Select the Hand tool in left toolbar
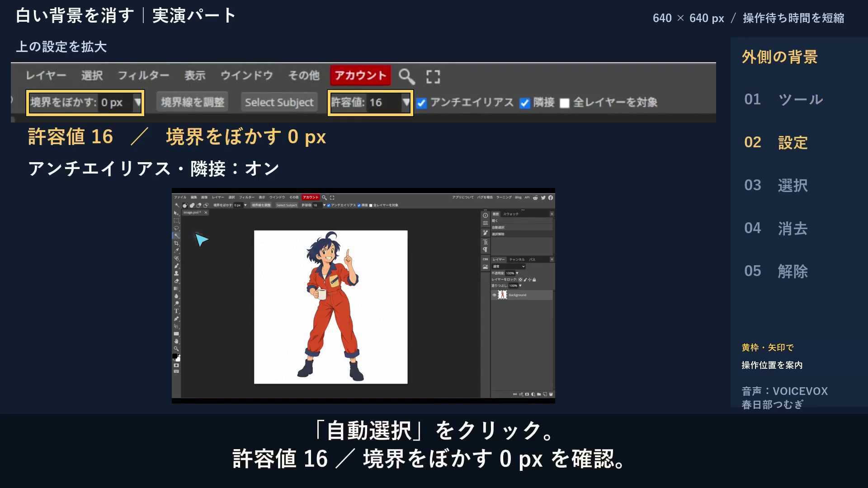 click(x=176, y=341)
